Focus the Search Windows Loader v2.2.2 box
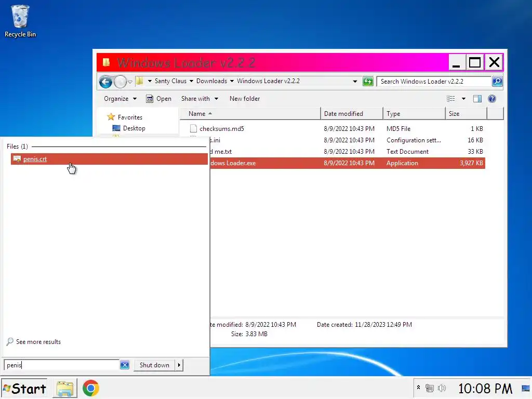 click(434, 82)
